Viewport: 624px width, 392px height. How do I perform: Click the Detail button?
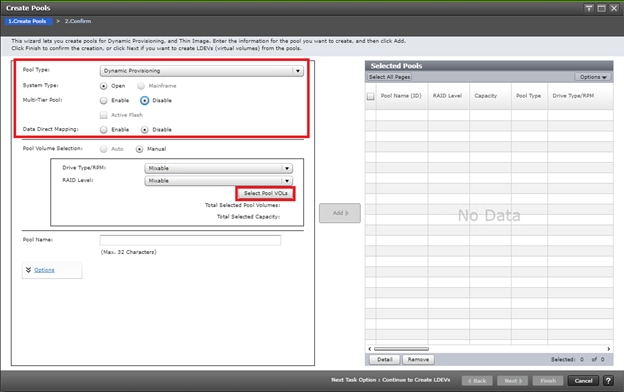[384, 359]
